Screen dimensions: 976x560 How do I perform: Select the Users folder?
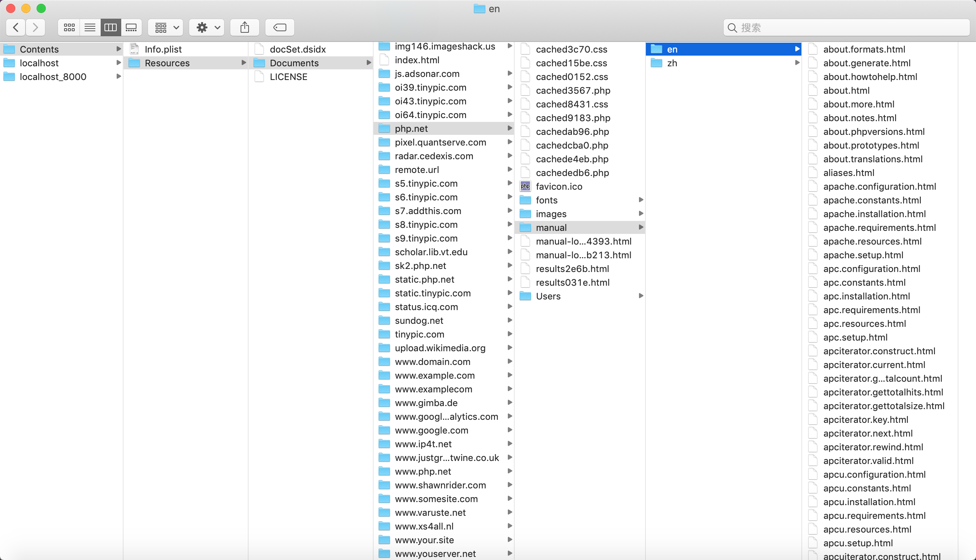[x=548, y=296]
